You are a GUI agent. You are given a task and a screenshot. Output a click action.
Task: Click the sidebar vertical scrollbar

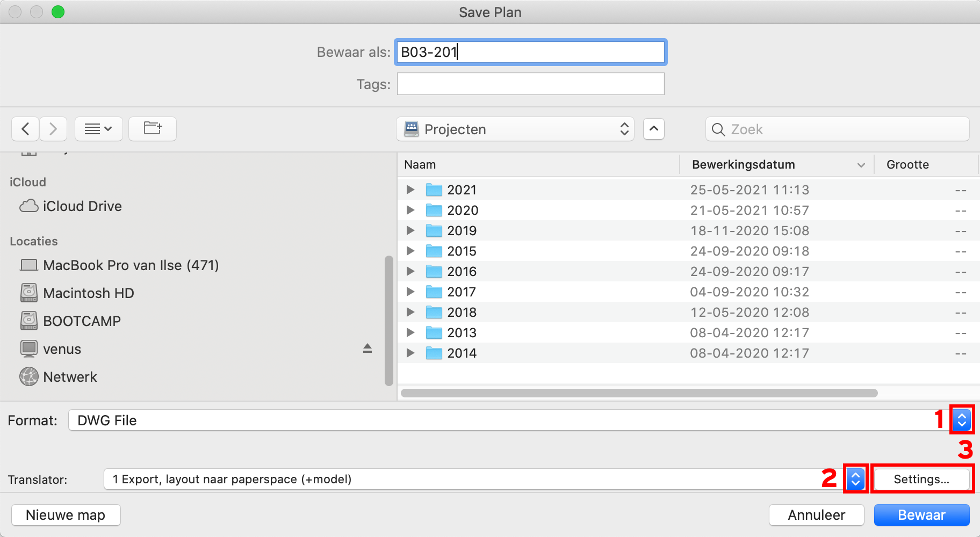389,321
